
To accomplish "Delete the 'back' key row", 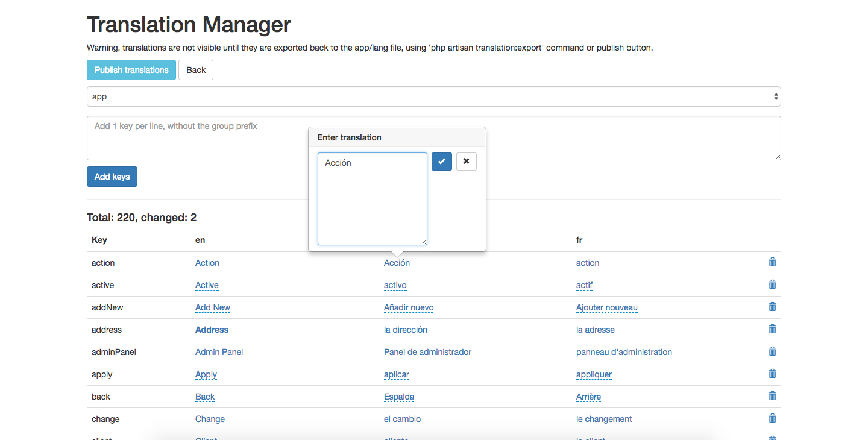I will [x=772, y=396].
